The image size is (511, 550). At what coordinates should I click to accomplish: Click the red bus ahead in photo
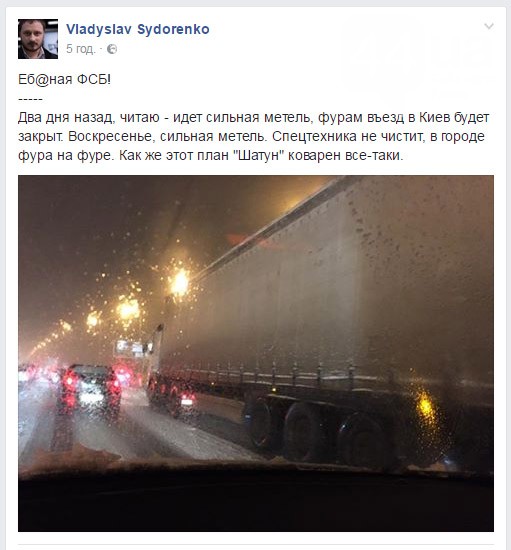(x=129, y=361)
